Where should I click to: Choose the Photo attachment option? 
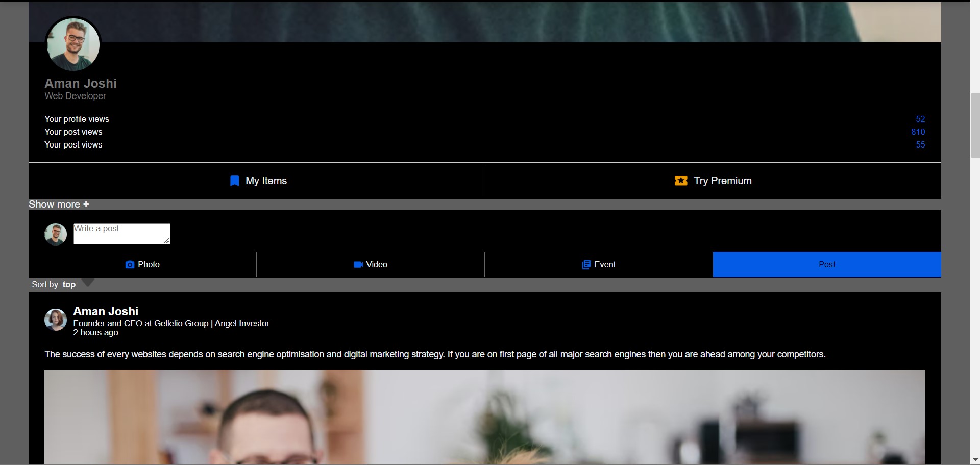click(142, 264)
